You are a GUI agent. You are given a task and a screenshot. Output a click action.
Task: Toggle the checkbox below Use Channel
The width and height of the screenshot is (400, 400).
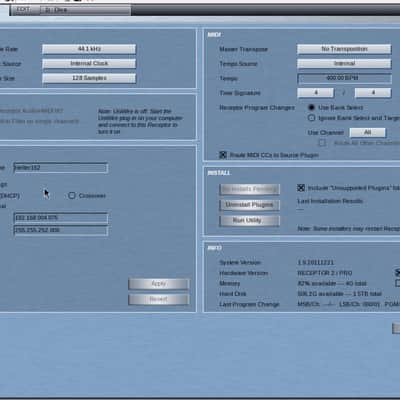322,143
